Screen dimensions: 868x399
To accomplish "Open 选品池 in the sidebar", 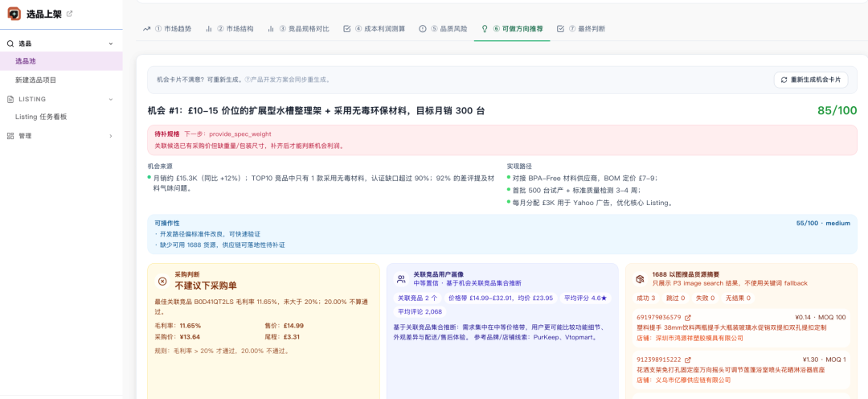I will point(61,61).
